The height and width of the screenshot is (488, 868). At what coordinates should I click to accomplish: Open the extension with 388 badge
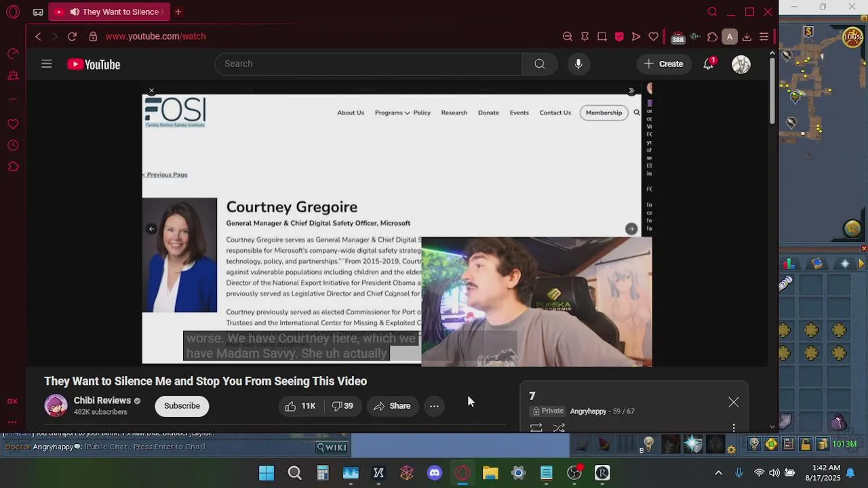point(677,37)
